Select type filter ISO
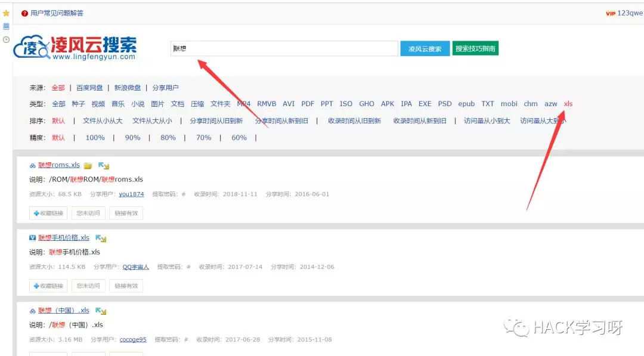This screenshot has height=356, width=644. [346, 104]
